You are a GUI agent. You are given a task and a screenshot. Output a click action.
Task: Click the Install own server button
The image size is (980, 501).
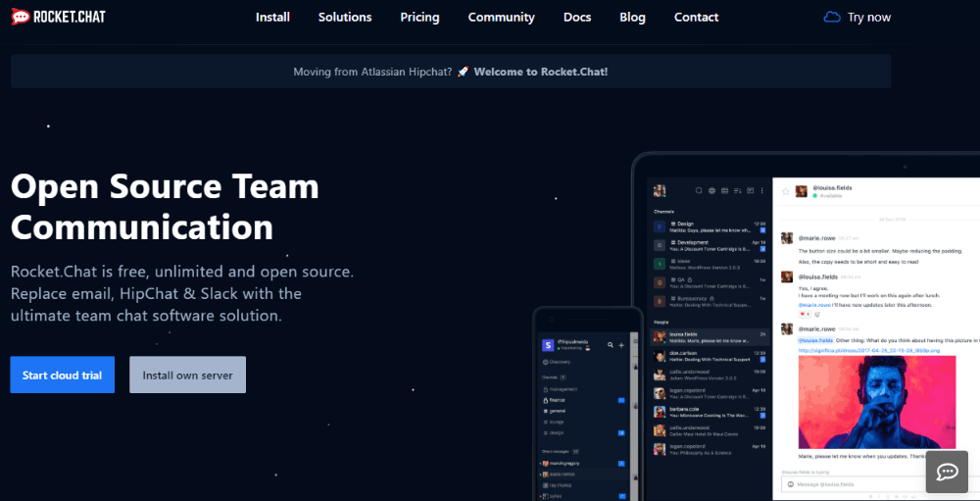coord(187,375)
